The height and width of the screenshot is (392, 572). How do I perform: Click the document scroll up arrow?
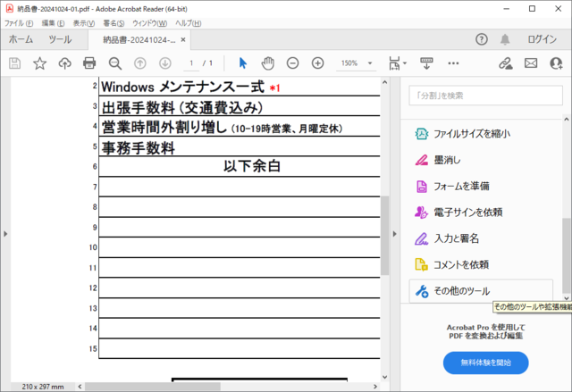pos(384,82)
